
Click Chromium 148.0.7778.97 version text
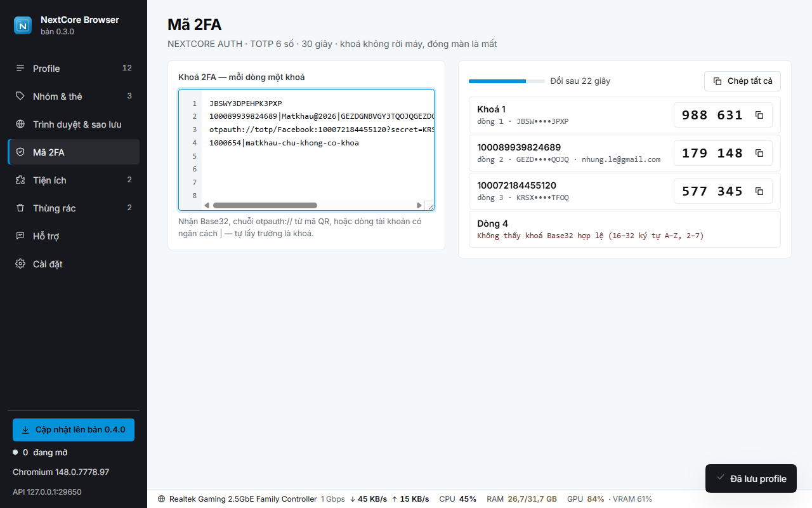(61, 472)
